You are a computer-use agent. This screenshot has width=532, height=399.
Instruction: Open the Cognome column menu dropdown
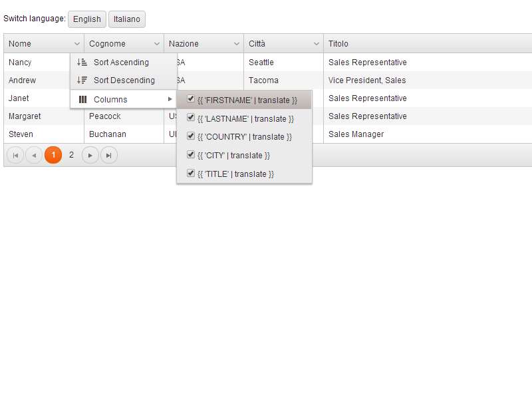click(x=157, y=44)
